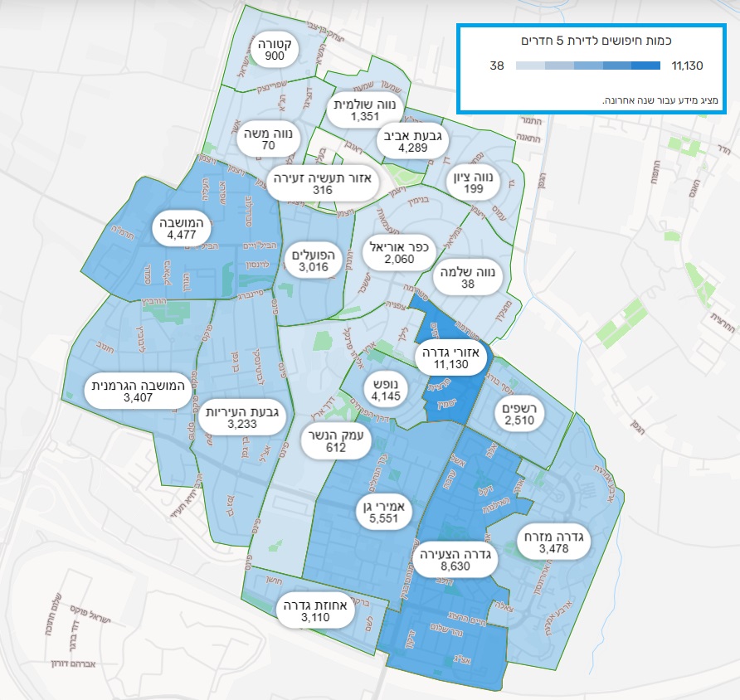Screen dimensions: 740x700
Task: Select the עמק הנשר label with 612
Action: 335,441
